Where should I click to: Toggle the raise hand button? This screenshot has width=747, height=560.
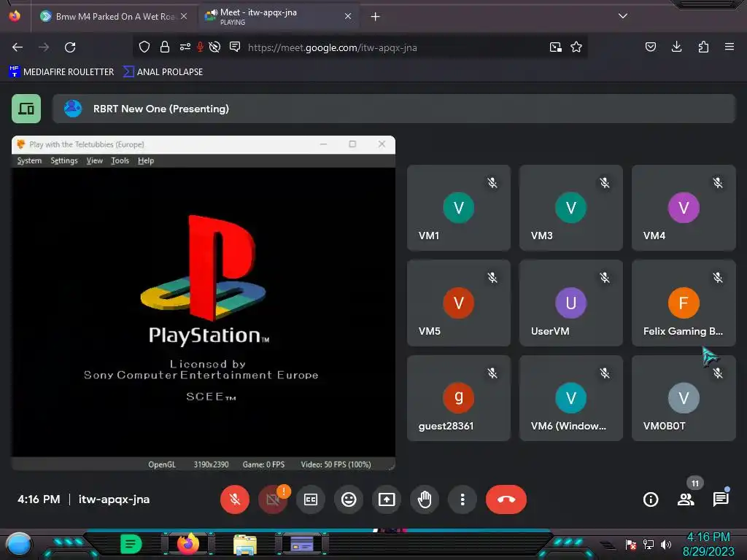point(425,499)
